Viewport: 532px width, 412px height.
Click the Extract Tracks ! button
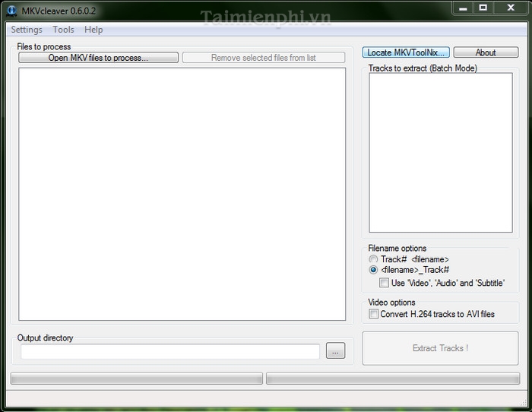tap(440, 348)
